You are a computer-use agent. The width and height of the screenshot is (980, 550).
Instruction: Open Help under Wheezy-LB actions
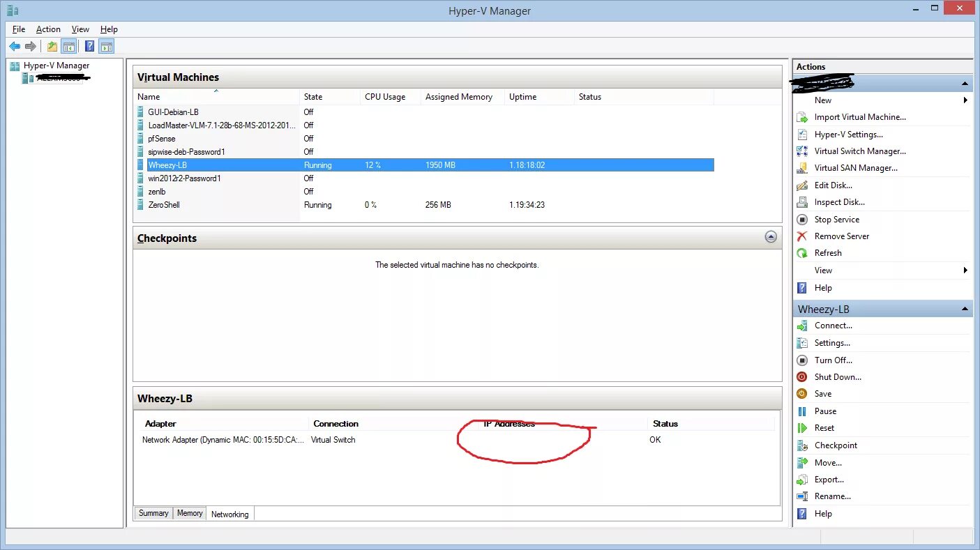823,514
